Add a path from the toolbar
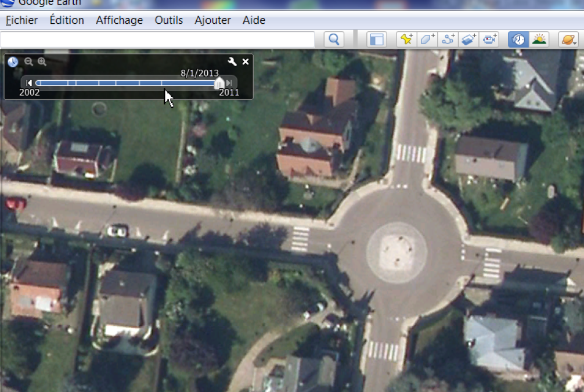This screenshot has height=392, width=584. click(448, 39)
